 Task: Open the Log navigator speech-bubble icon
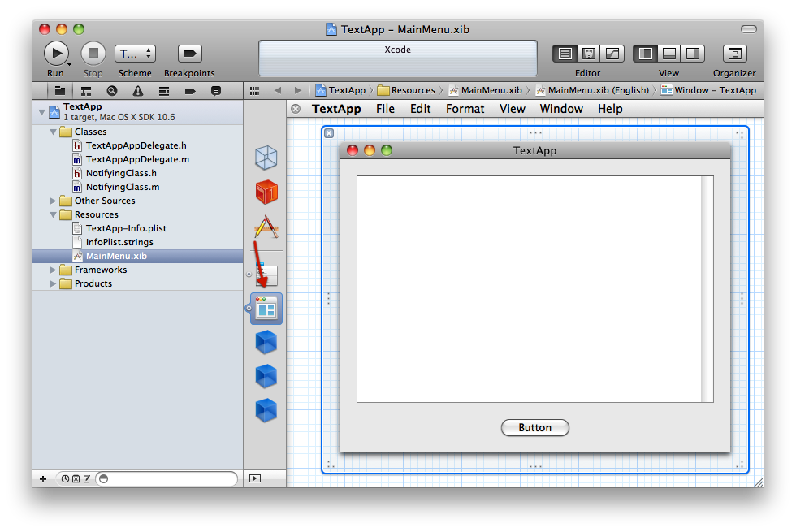216,91
